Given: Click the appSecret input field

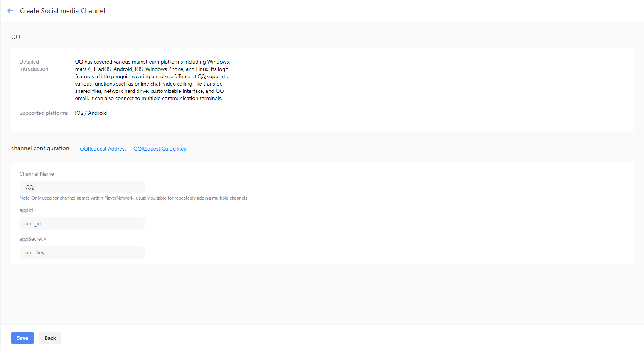Looking at the screenshot, I should 82,252.
